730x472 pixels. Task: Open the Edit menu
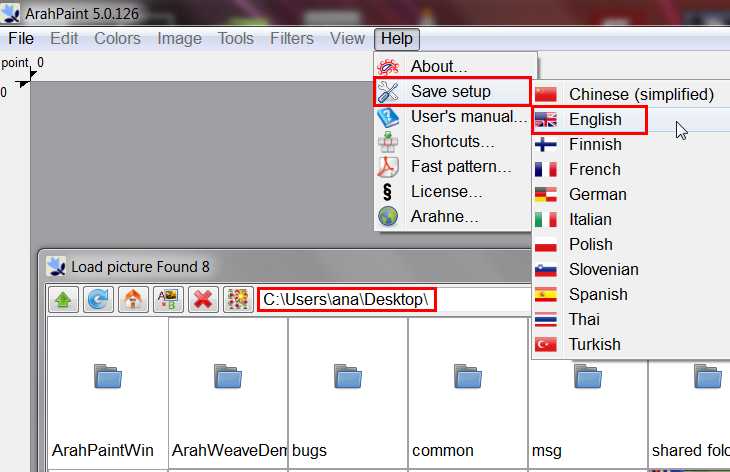pos(64,39)
